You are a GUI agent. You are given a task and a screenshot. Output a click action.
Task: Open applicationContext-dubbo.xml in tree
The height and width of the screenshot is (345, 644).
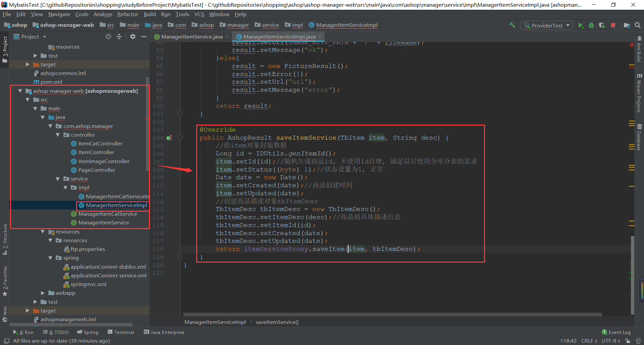point(108,267)
